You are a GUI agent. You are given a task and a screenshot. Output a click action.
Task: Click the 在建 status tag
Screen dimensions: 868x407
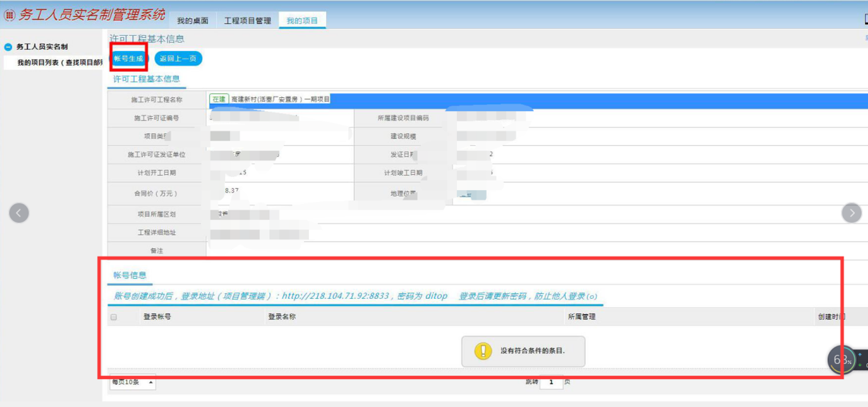click(x=219, y=99)
